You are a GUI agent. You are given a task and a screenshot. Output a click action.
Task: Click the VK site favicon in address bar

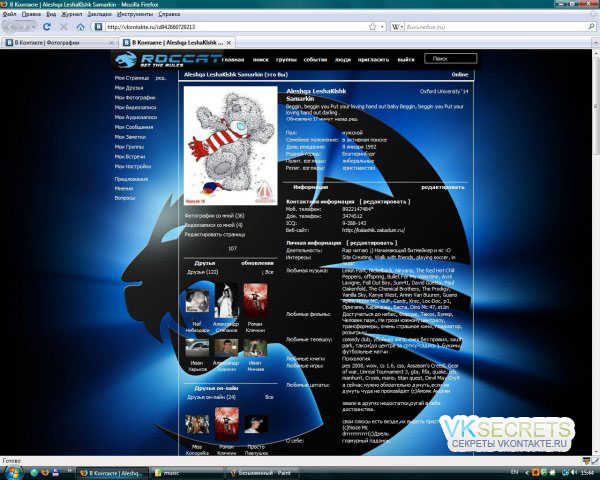tap(98, 27)
